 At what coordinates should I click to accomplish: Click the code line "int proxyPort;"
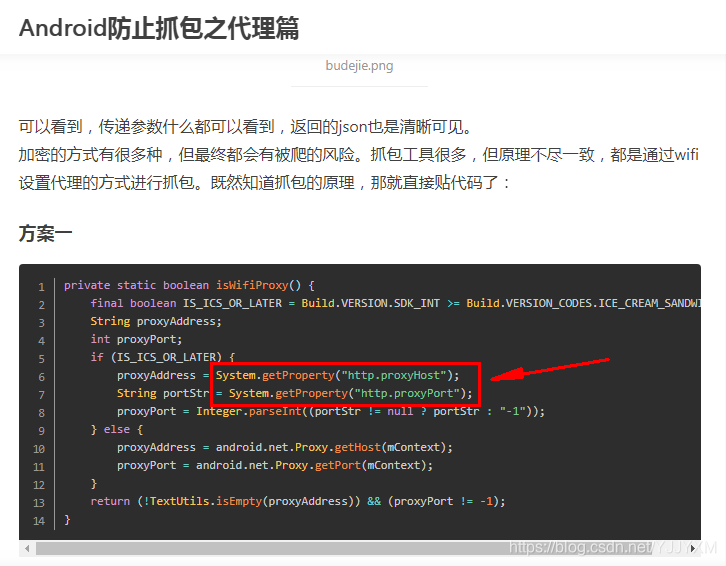click(136, 340)
